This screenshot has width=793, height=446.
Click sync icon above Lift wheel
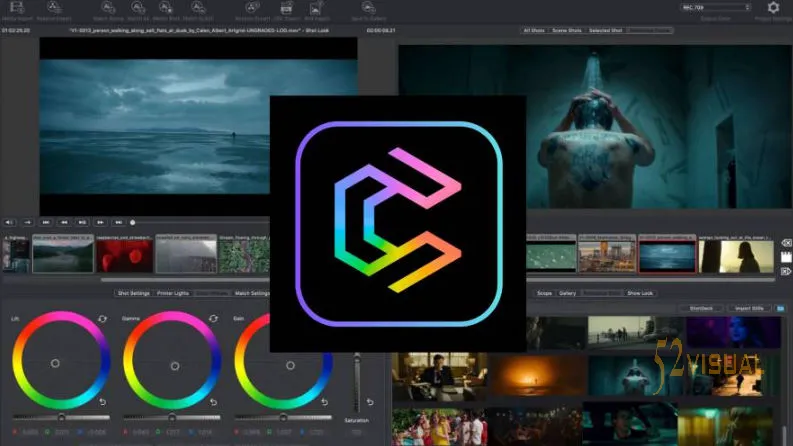[103, 319]
